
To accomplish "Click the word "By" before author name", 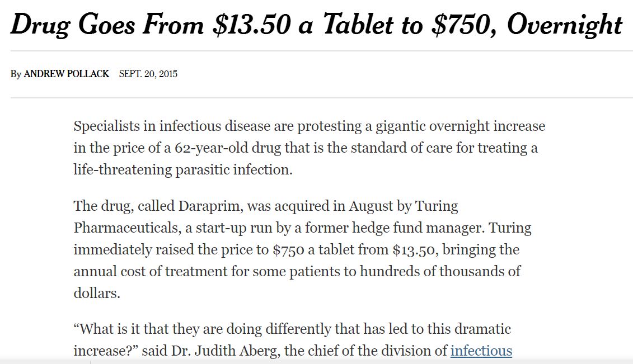I will [x=16, y=74].
